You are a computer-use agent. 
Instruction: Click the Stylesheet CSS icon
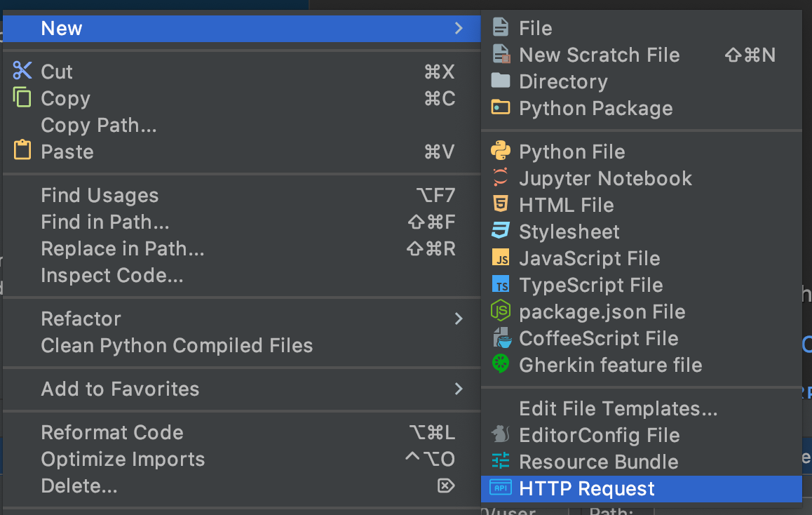500,232
